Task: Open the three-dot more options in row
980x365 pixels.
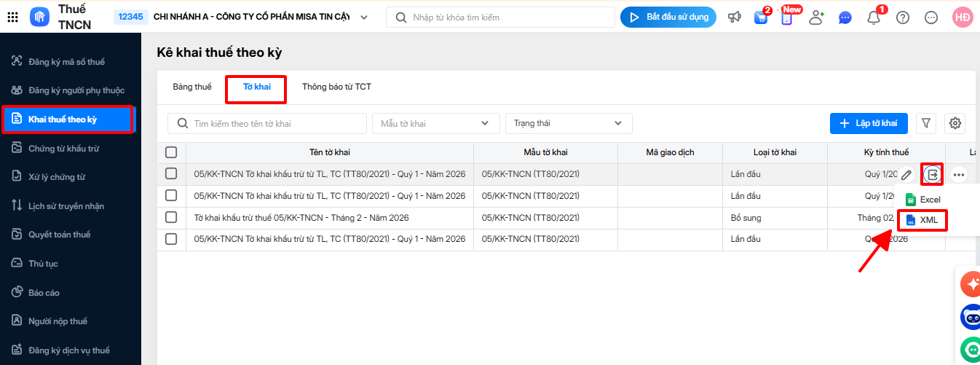Action: [x=958, y=175]
